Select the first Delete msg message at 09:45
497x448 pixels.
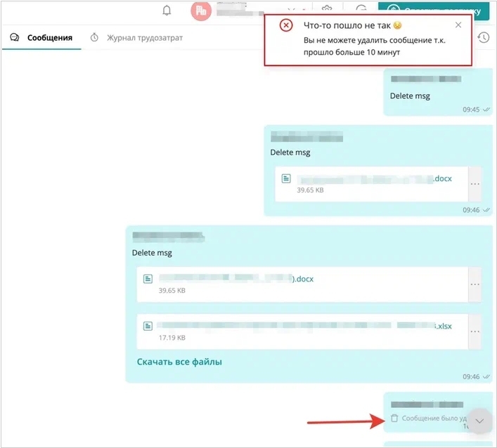410,95
